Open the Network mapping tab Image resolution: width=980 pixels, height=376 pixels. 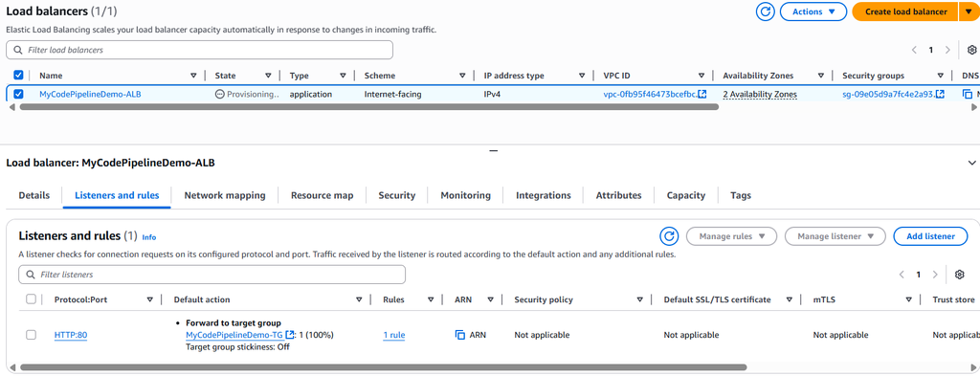point(225,195)
